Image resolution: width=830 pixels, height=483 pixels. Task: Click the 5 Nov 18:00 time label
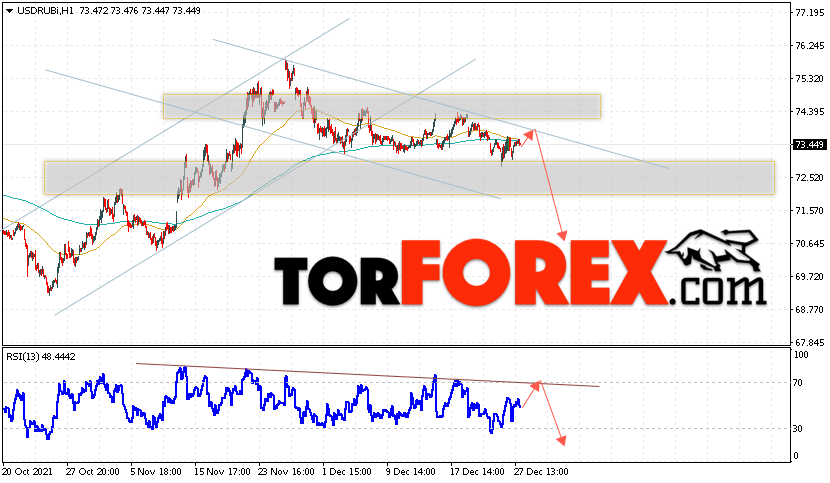point(156,471)
